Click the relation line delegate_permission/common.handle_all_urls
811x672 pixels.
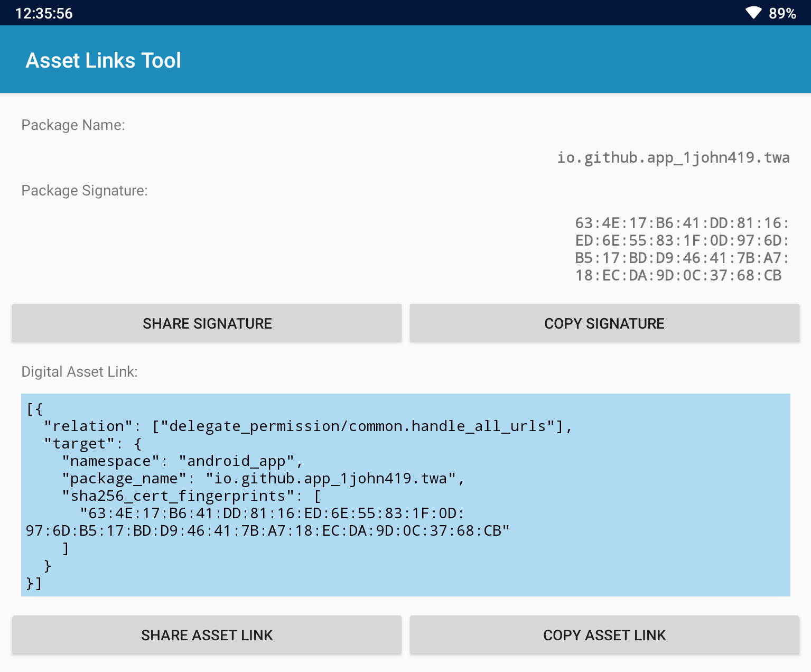(308, 426)
